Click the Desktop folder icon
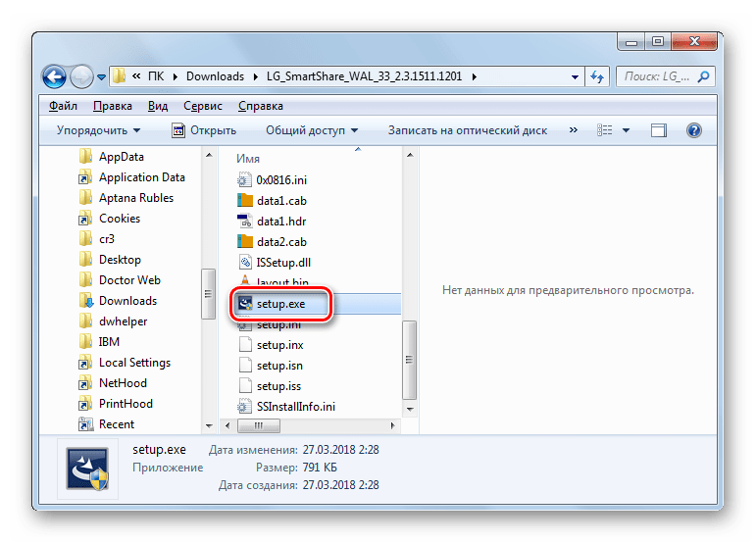The height and width of the screenshot is (543, 756). coord(86,260)
